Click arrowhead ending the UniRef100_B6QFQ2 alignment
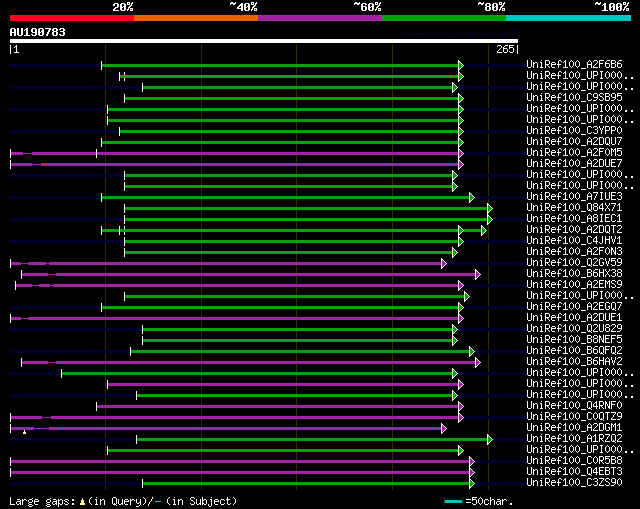 (472, 351)
